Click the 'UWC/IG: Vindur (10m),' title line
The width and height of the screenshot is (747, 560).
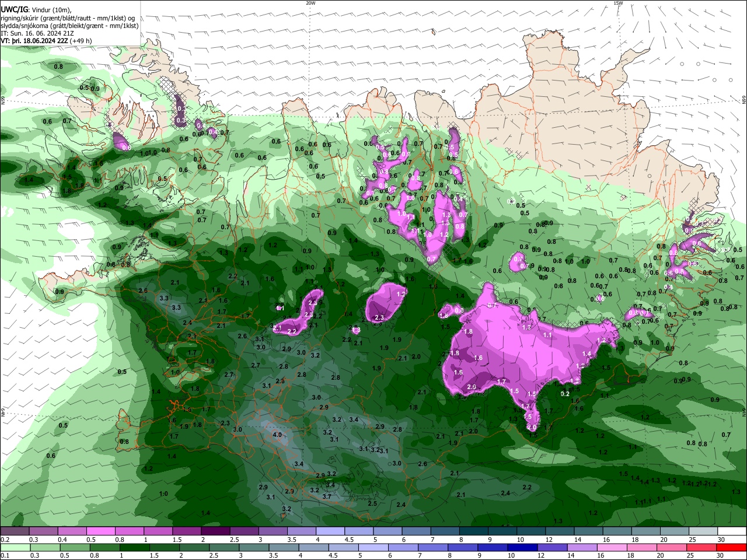pos(36,10)
